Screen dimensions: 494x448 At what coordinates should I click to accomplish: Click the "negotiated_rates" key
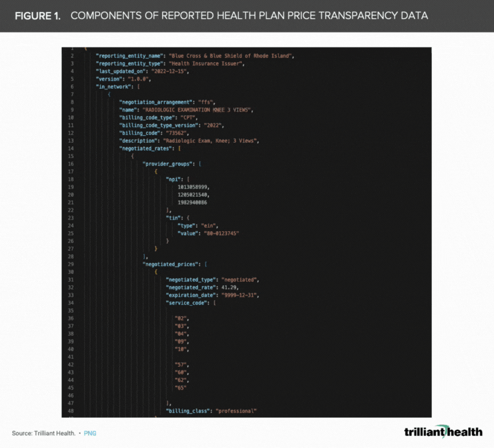tap(145, 148)
